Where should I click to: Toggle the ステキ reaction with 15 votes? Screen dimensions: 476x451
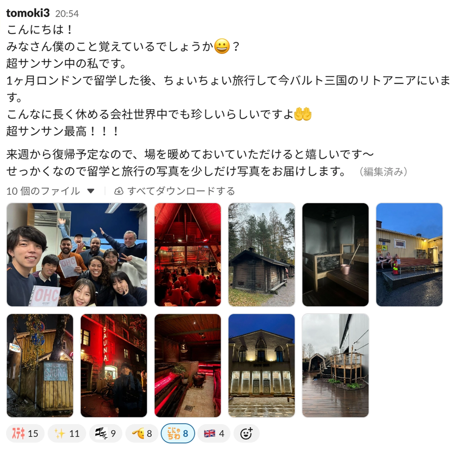[25, 433]
